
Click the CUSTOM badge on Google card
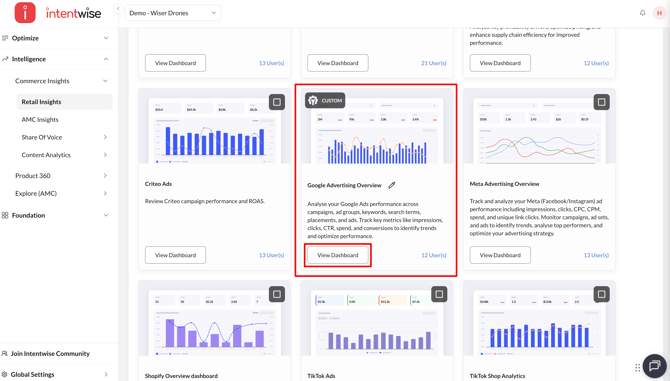pyautogui.click(x=325, y=100)
